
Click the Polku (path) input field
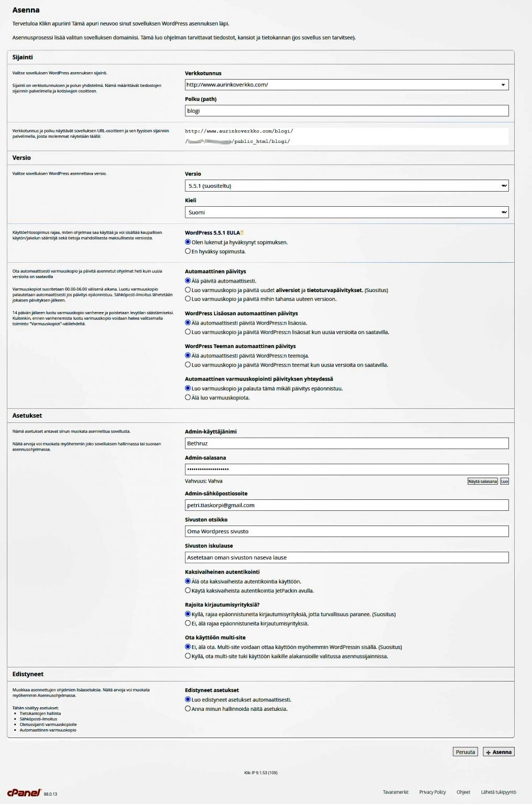point(346,111)
